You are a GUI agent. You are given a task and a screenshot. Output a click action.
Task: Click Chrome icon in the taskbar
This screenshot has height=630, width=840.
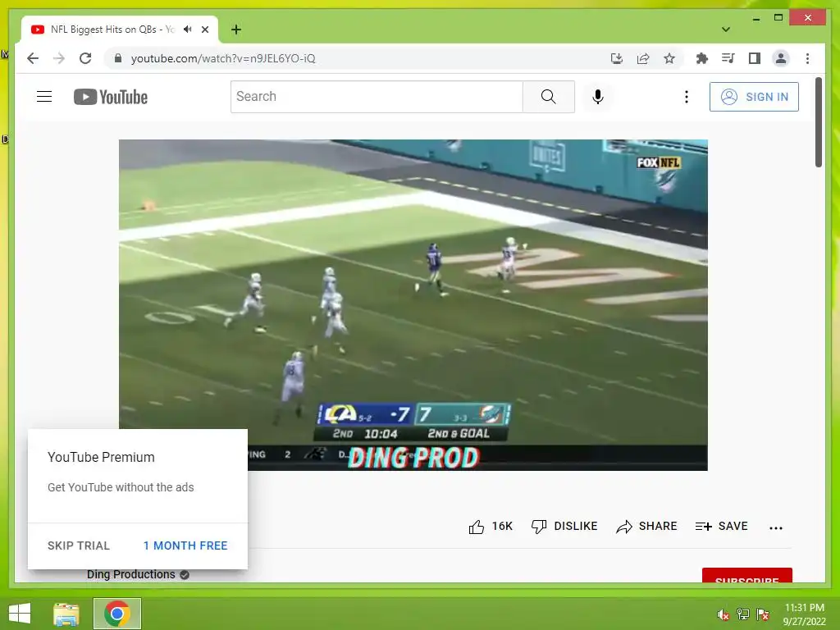[117, 614]
